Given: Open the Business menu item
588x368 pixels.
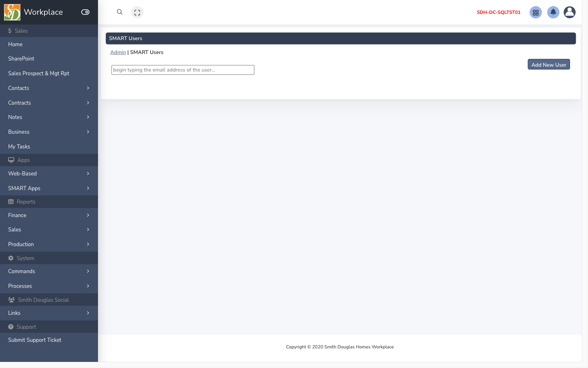Looking at the screenshot, I should click(49, 132).
